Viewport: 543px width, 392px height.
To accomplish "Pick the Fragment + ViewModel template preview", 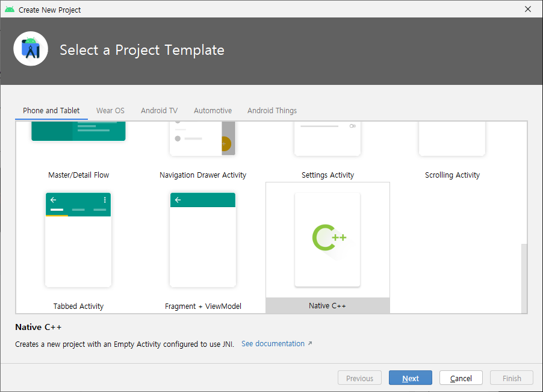I will tap(203, 240).
